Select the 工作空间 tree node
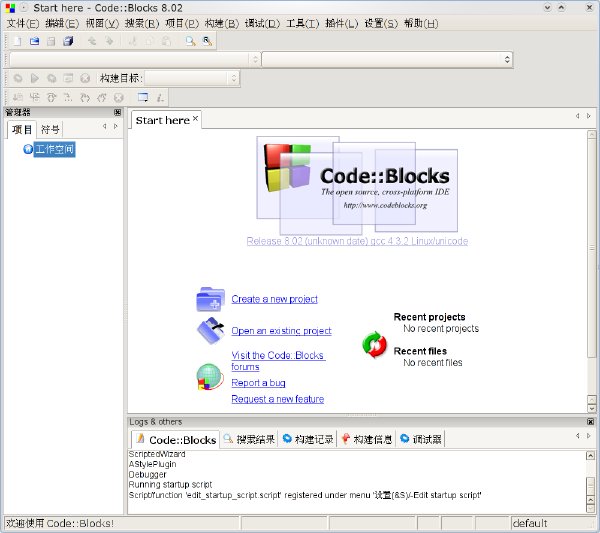Screen dimensions: 600x533 click(x=54, y=149)
